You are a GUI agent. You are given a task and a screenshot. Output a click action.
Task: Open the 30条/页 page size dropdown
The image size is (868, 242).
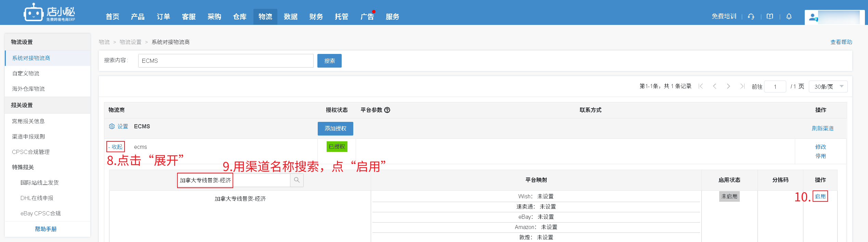[828, 86]
